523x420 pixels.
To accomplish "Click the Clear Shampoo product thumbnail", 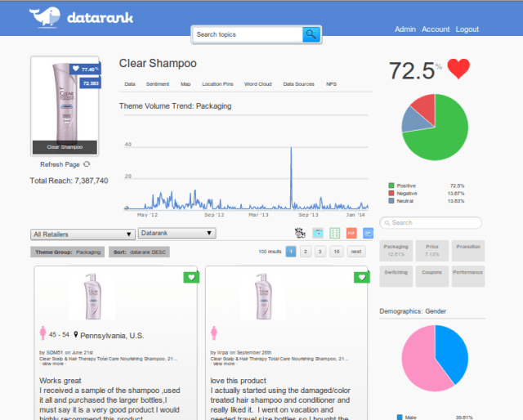I will [65, 105].
